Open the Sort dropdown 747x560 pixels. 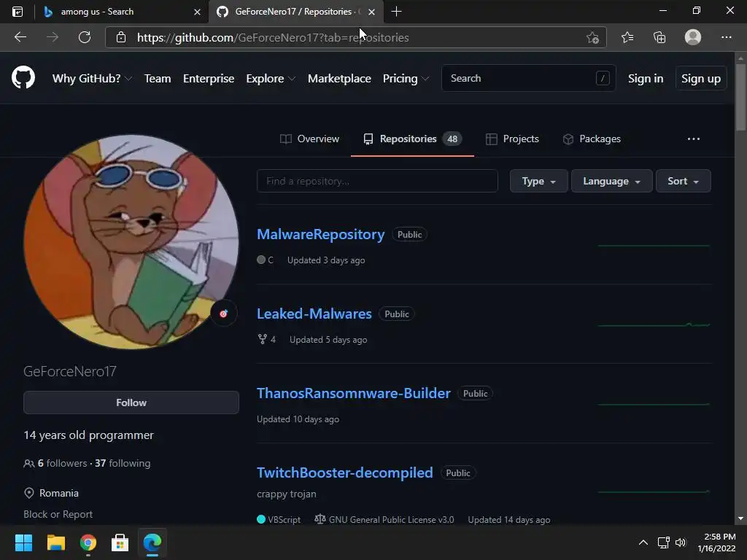683,181
